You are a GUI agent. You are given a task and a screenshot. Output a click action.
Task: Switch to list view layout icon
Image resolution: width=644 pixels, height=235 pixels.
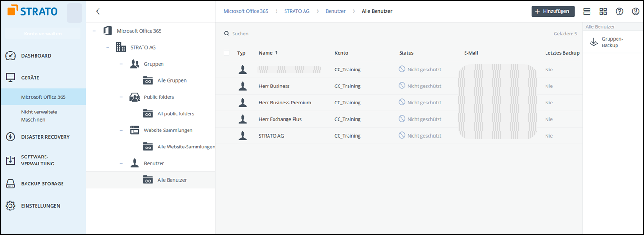click(x=587, y=11)
